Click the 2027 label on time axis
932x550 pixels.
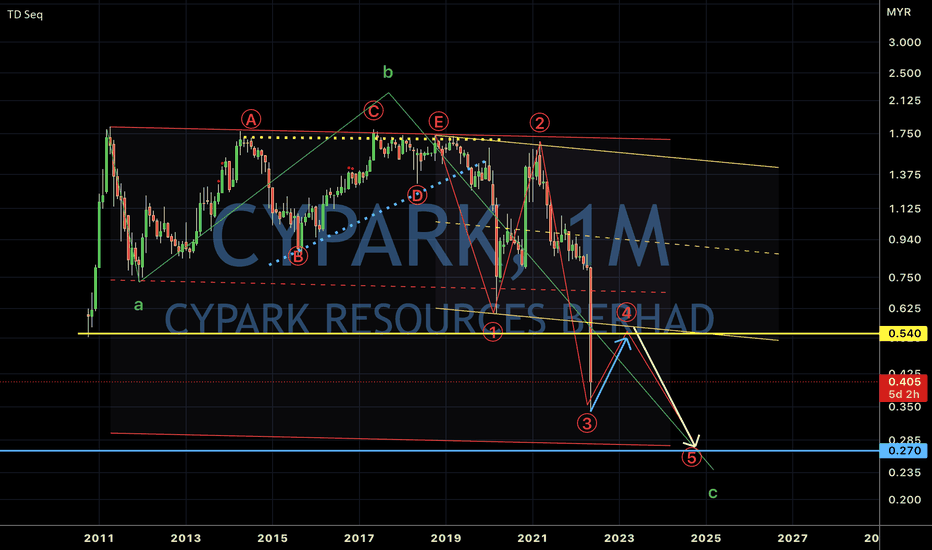[x=793, y=538]
